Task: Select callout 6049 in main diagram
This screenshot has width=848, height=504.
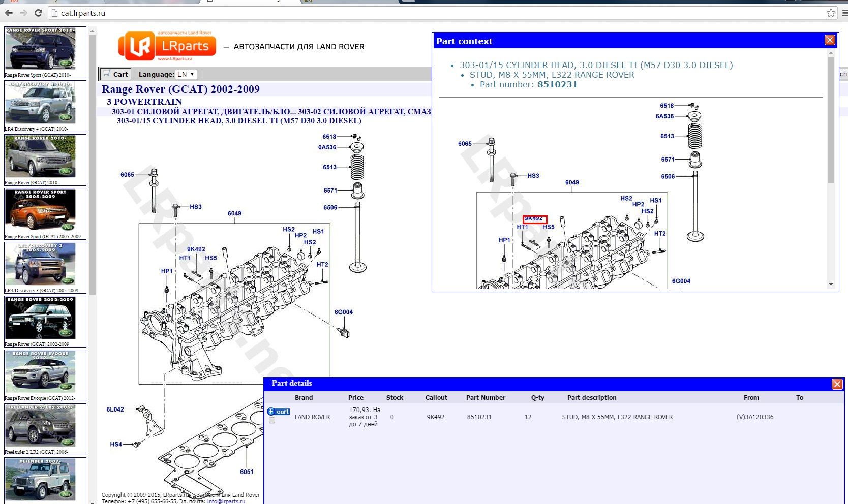Action: click(234, 213)
